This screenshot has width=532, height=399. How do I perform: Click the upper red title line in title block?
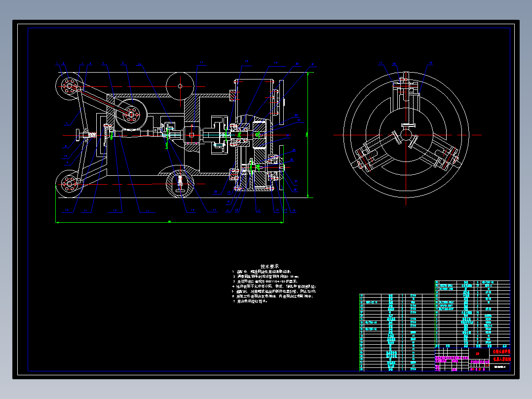501,352
